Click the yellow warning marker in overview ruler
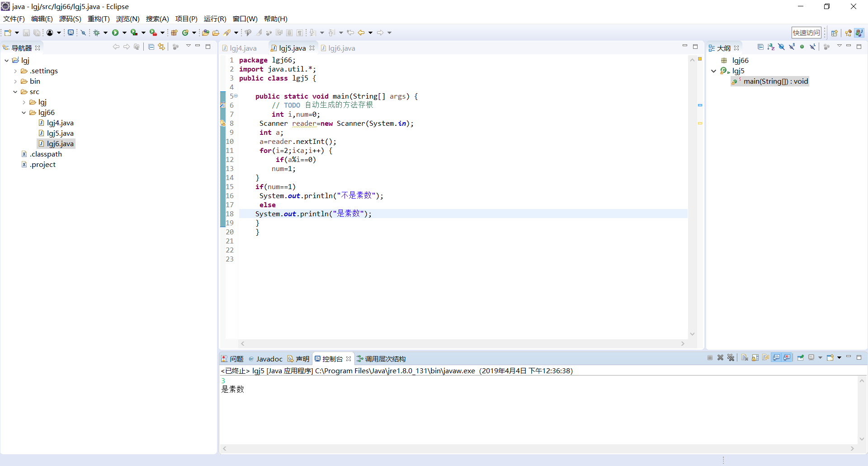 [700, 123]
